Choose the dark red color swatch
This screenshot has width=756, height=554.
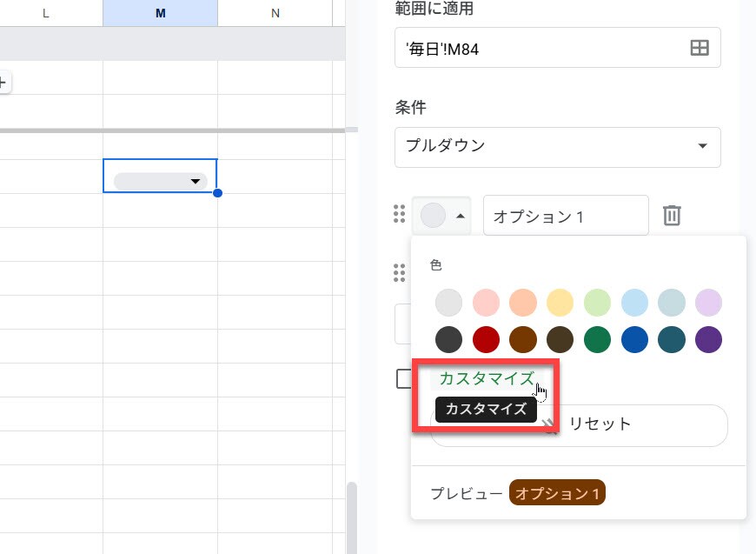point(486,339)
